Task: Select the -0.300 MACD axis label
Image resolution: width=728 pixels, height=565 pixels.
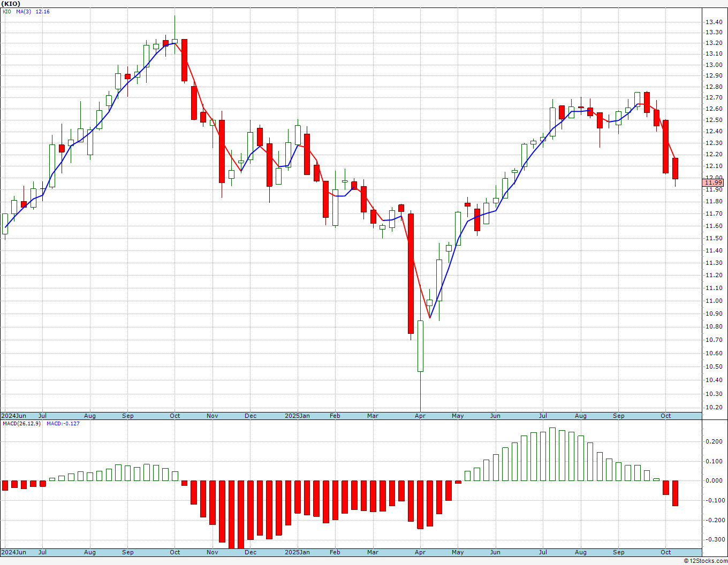Action: (715, 539)
